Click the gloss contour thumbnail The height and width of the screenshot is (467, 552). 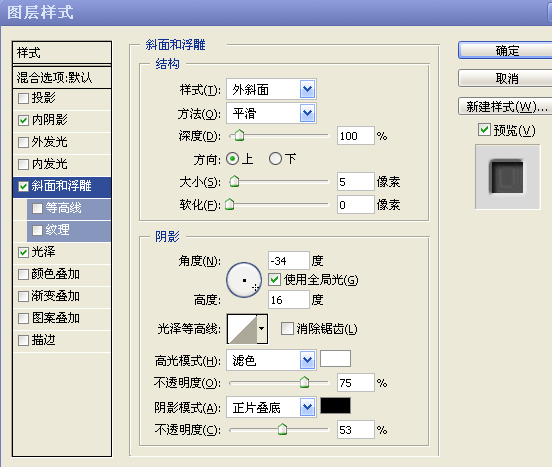click(242, 329)
